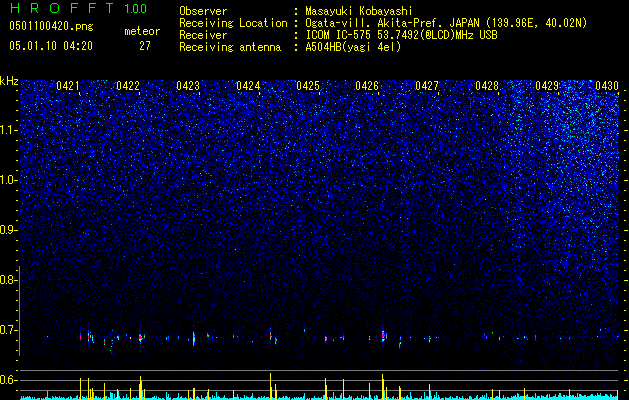Image resolution: width=629 pixels, height=400 pixels.
Task: Click the filename 0501100420.png
Action: coord(51,26)
